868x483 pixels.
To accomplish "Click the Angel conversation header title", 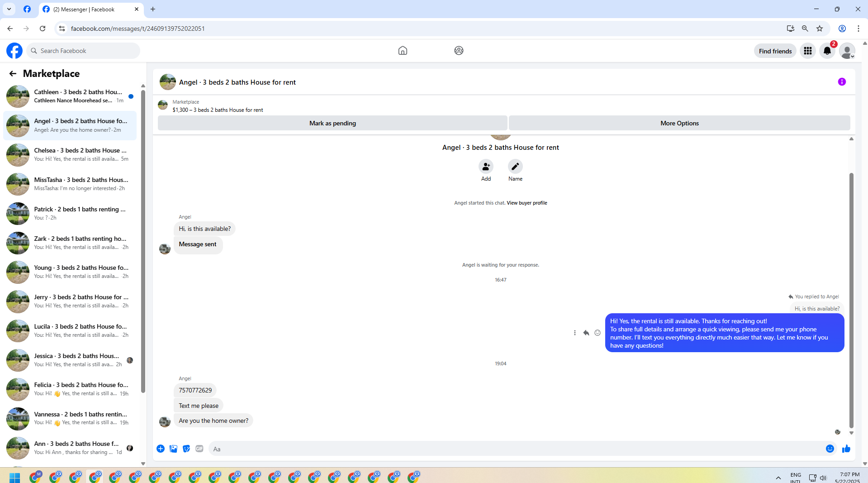I will 237,82.
